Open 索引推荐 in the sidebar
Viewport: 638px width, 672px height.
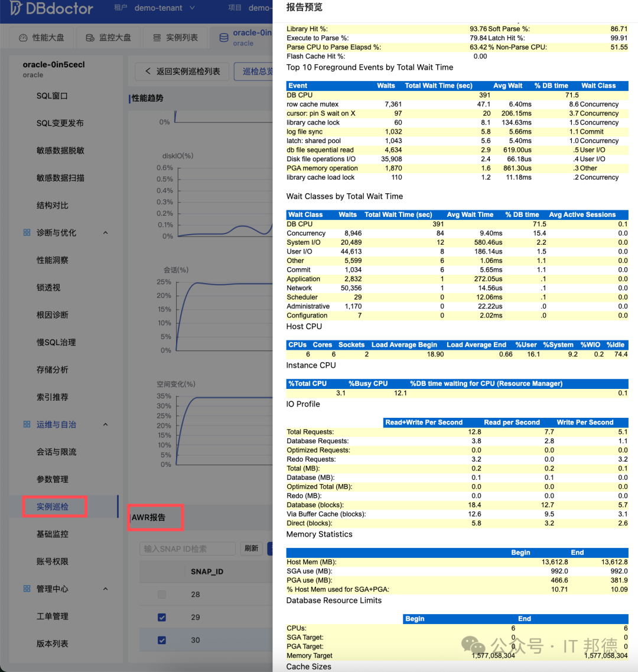pyautogui.click(x=52, y=397)
